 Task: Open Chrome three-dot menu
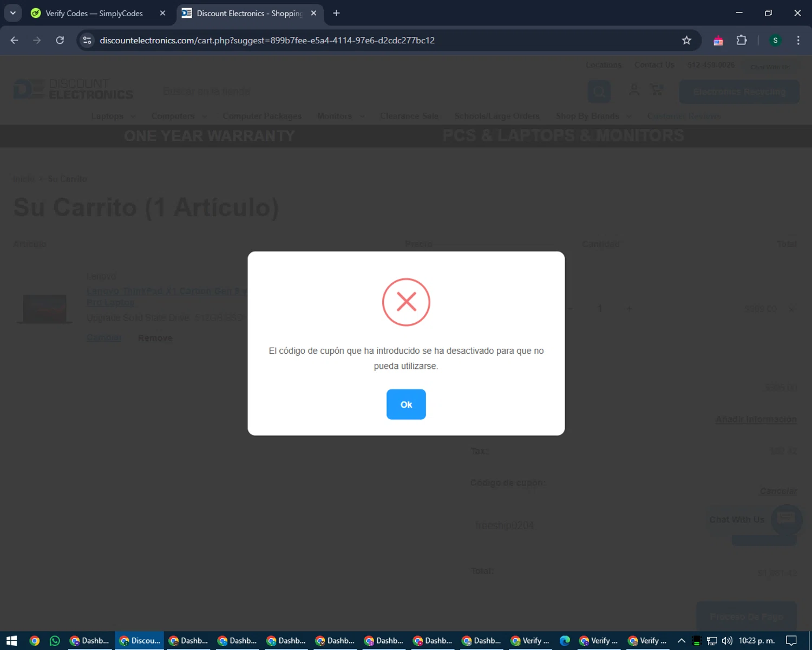(x=798, y=40)
